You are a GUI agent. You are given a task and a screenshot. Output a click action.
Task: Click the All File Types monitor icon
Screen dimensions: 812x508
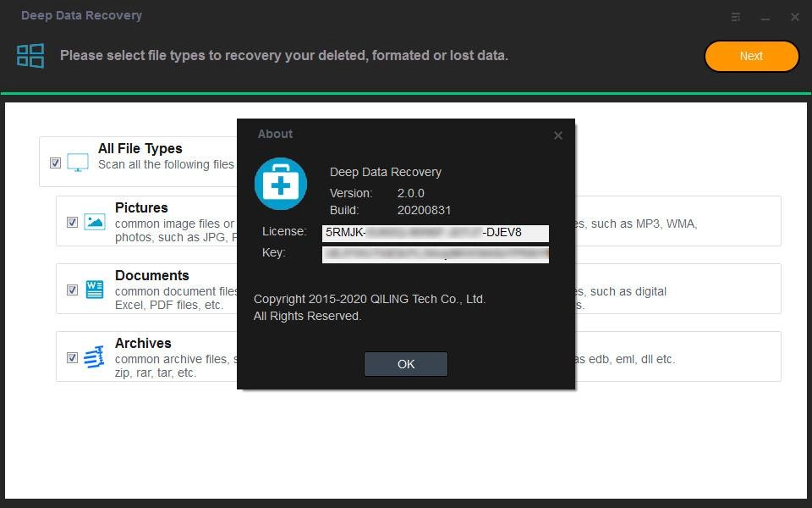pos(78,163)
